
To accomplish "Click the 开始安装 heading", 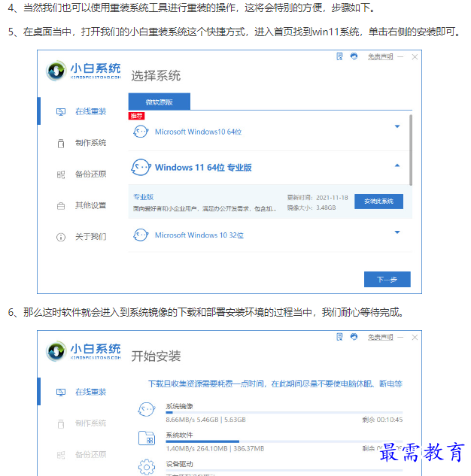I will [156, 356].
